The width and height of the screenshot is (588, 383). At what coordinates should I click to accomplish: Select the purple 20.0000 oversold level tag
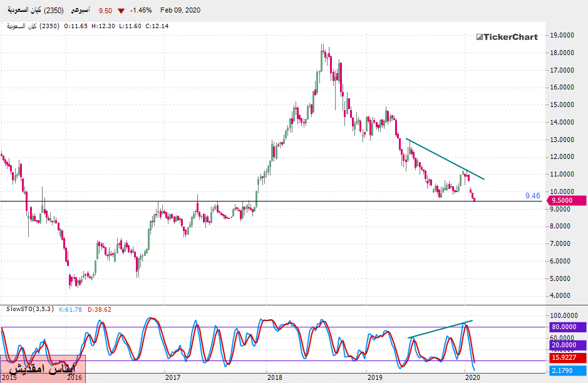click(x=567, y=345)
